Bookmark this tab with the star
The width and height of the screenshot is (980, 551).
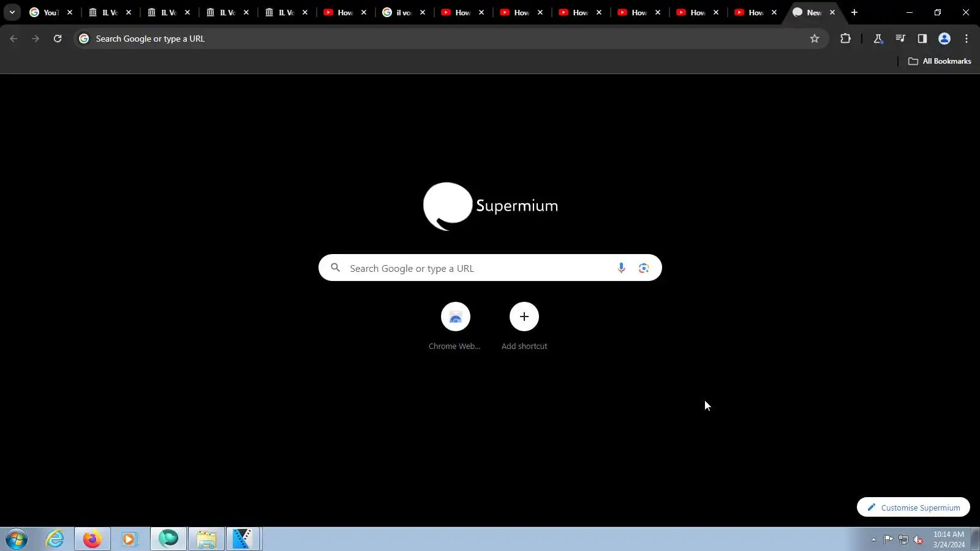click(x=815, y=39)
